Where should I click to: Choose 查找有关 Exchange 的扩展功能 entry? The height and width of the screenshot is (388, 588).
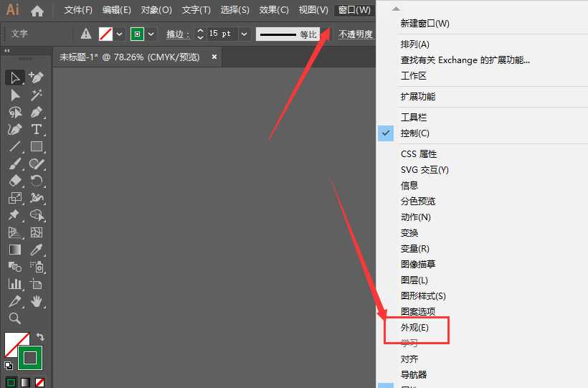pos(465,60)
